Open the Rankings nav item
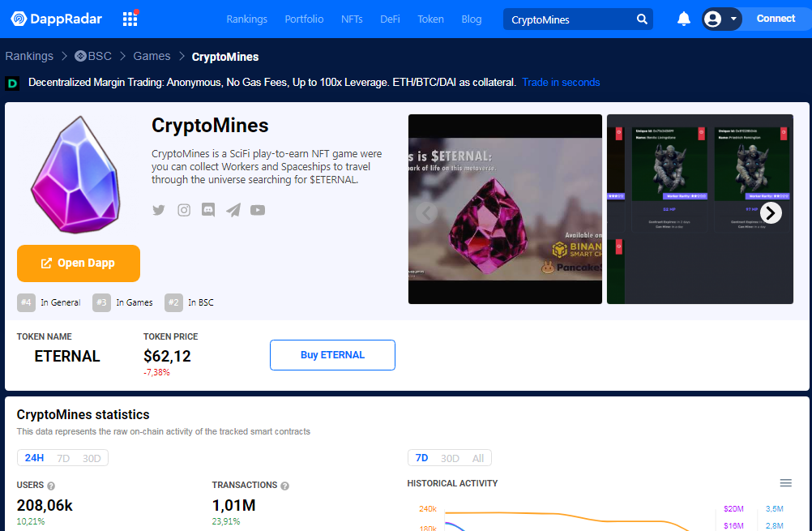 pos(246,19)
